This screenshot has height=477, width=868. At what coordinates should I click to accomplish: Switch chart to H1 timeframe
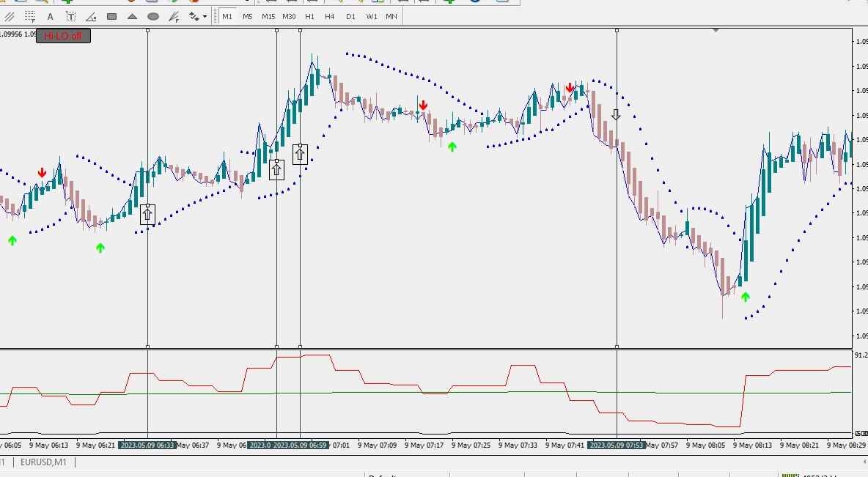click(x=309, y=17)
